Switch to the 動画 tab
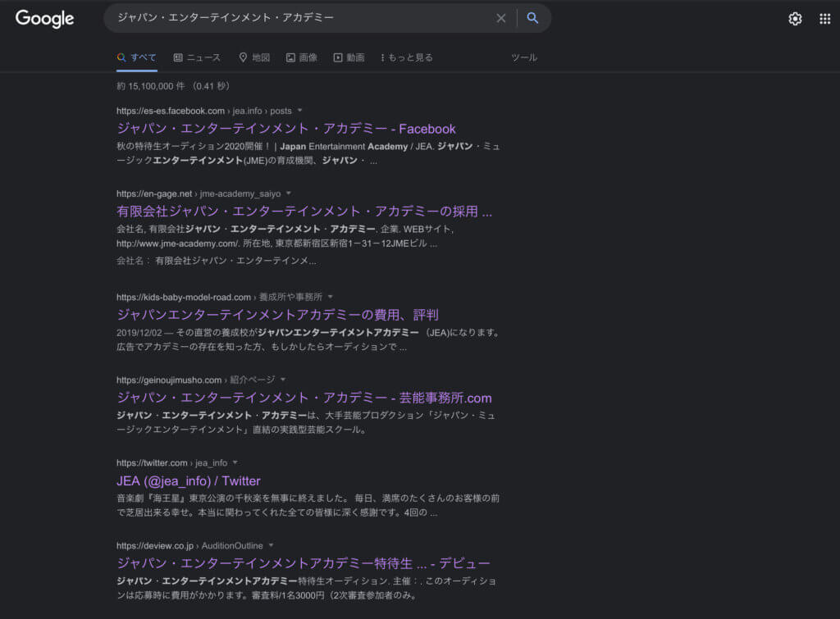This screenshot has width=840, height=619. tap(349, 57)
